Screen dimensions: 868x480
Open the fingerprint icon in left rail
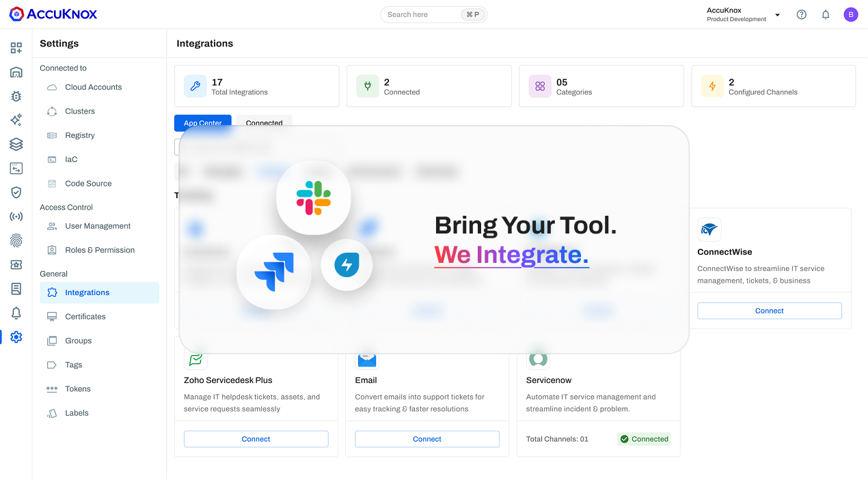click(16, 240)
